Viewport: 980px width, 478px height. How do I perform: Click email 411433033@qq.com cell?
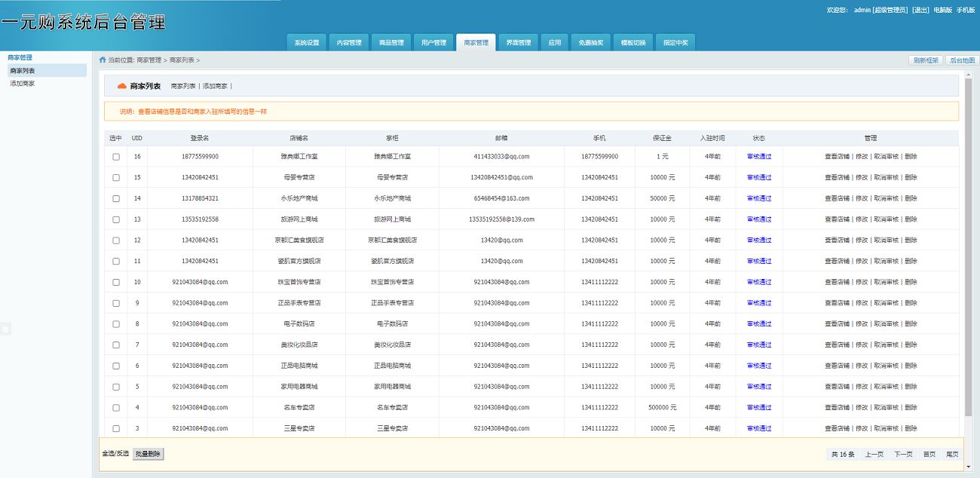tap(501, 157)
